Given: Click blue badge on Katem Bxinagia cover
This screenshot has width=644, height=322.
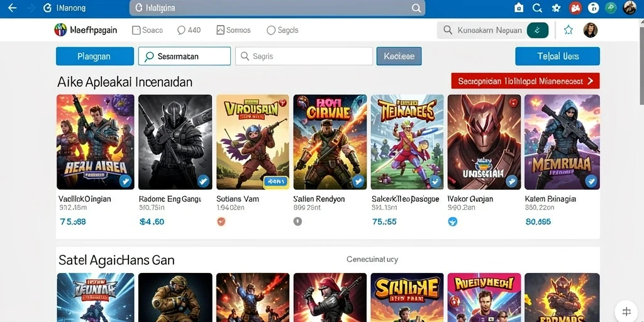Looking at the screenshot, I should click(x=591, y=181).
